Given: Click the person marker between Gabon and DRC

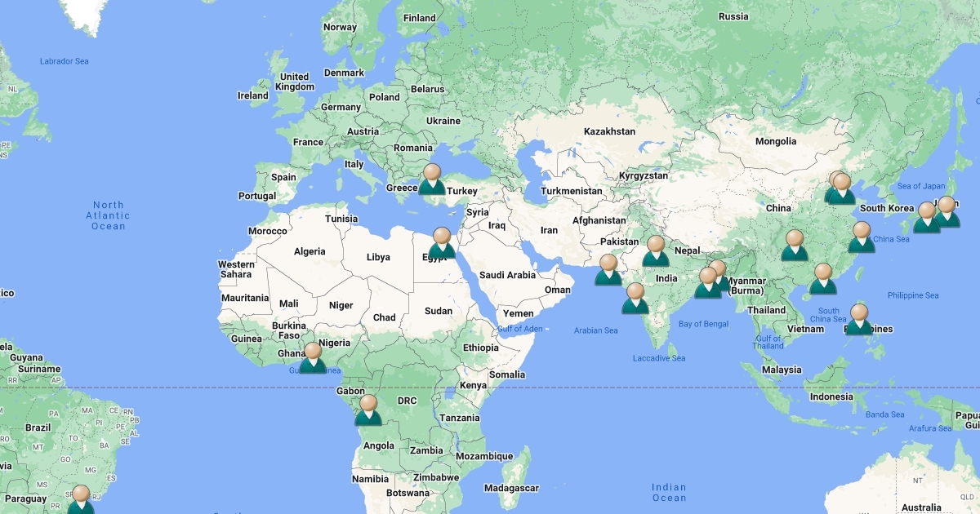Looking at the screenshot, I should [368, 410].
